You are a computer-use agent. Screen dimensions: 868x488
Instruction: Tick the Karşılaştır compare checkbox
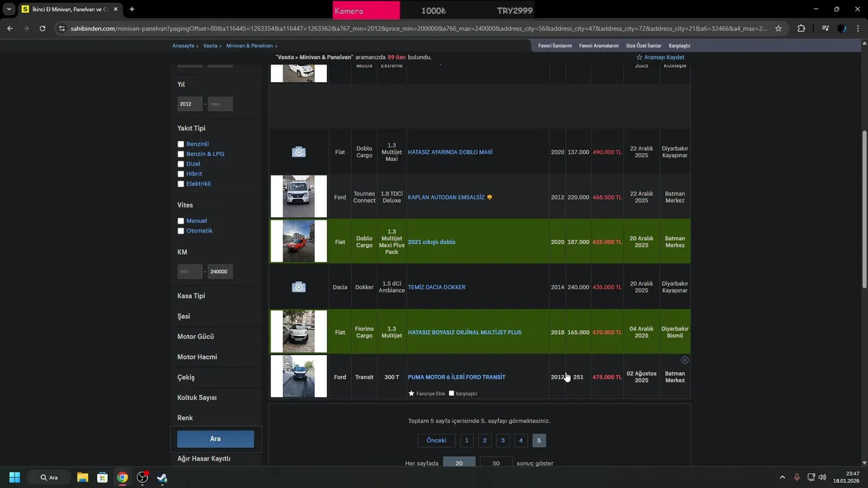(452, 393)
